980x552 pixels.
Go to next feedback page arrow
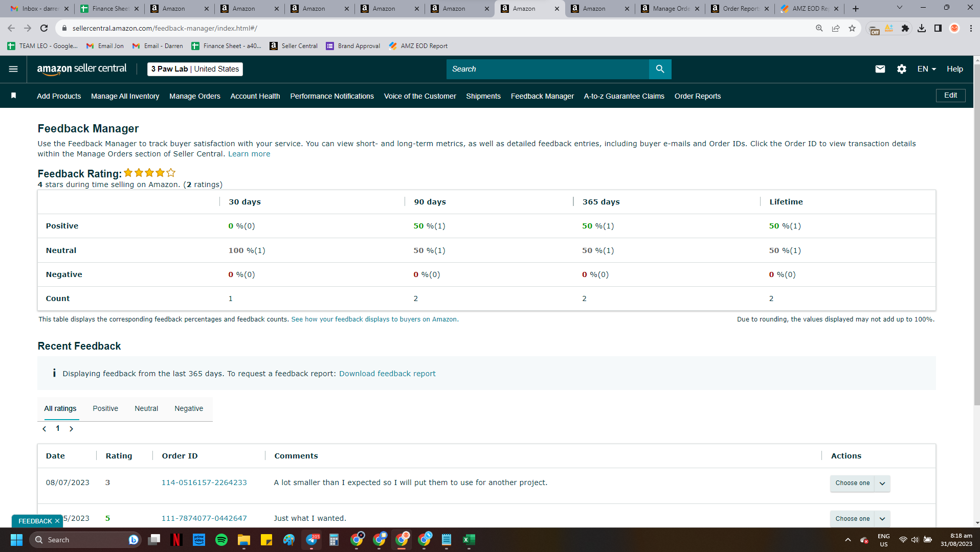pyautogui.click(x=71, y=429)
